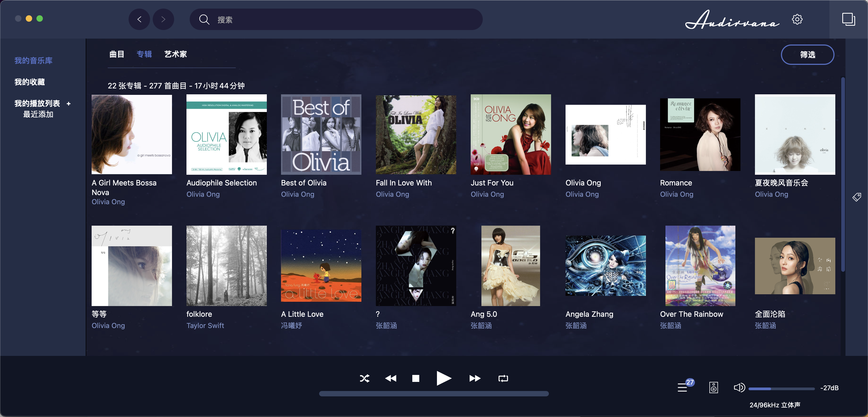868x417 pixels.
Task: Go back to the previous track
Action: pyautogui.click(x=391, y=378)
